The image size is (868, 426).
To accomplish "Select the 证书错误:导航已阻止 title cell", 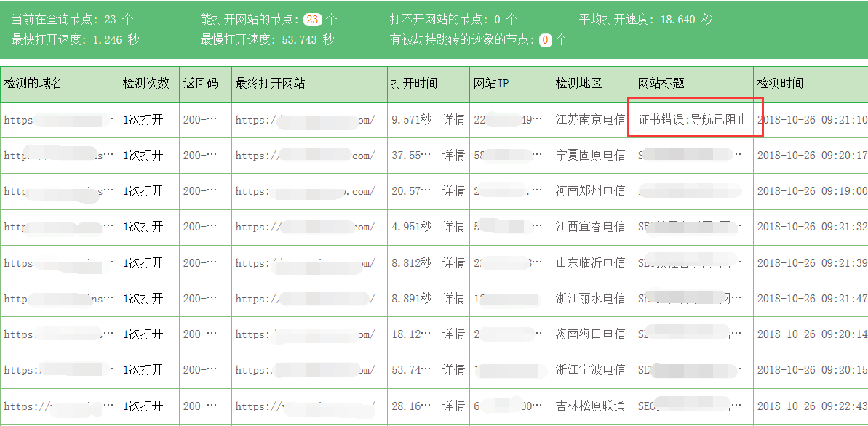I will [693, 120].
